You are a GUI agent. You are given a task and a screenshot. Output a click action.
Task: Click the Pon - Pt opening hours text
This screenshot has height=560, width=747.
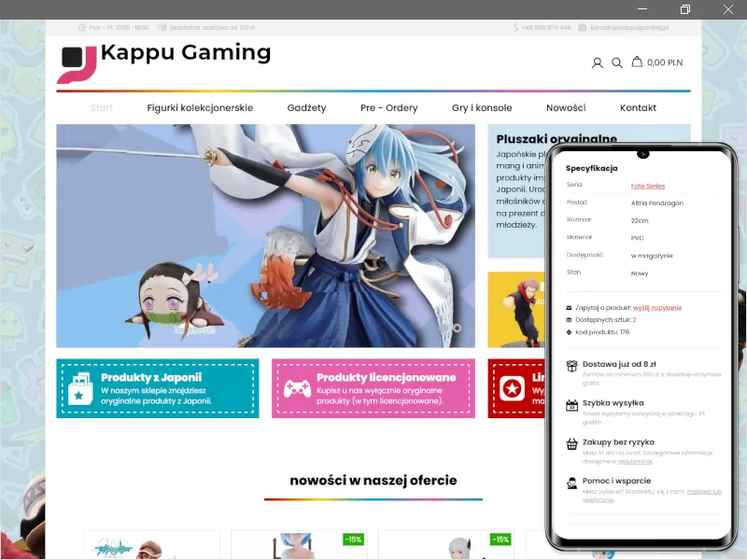pos(120,28)
